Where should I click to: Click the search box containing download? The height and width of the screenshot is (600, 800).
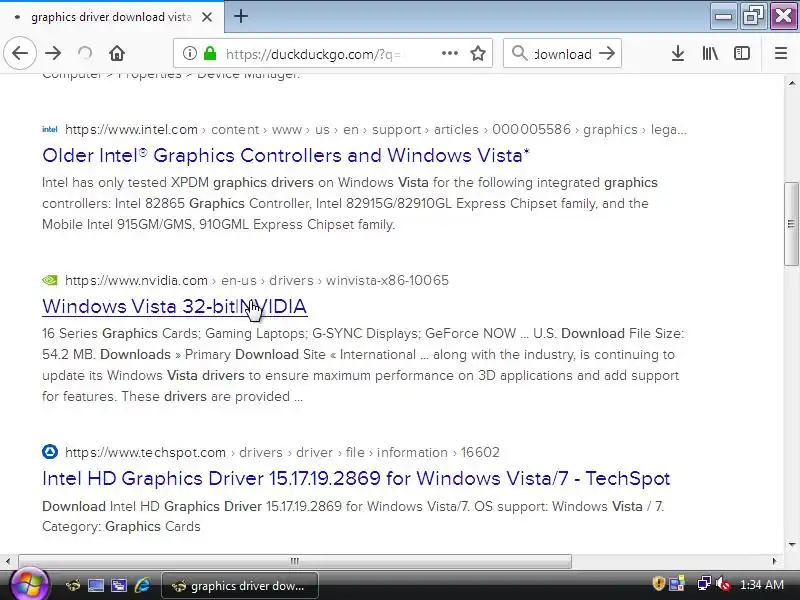pos(562,54)
